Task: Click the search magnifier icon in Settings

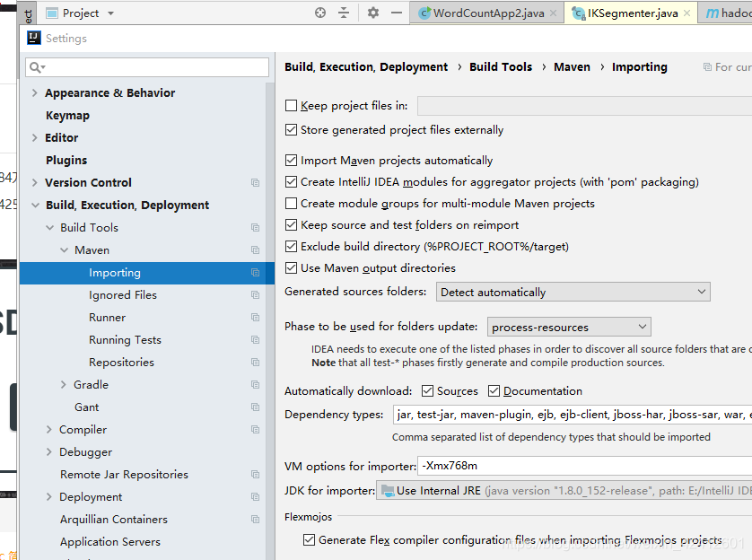Action: (x=36, y=67)
